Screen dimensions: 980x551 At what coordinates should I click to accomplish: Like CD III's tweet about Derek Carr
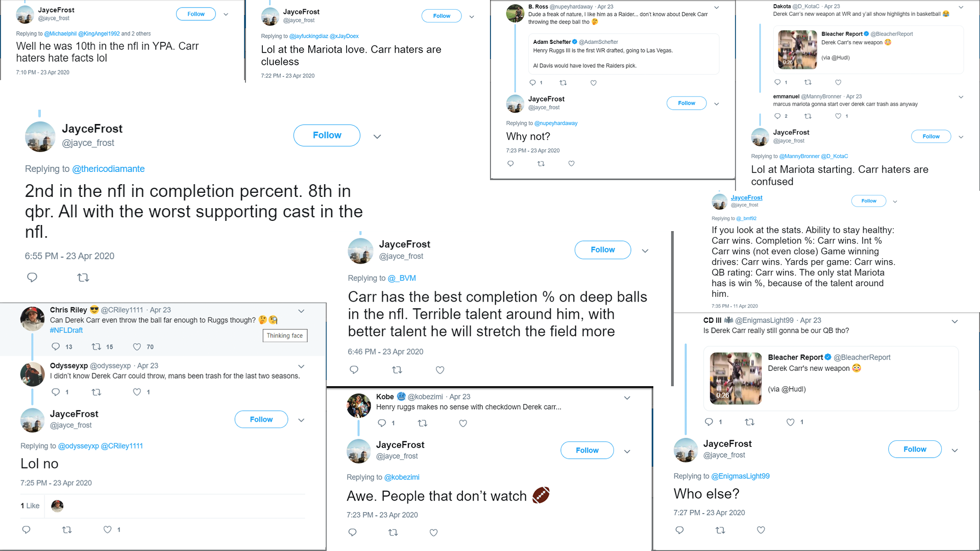coord(790,422)
